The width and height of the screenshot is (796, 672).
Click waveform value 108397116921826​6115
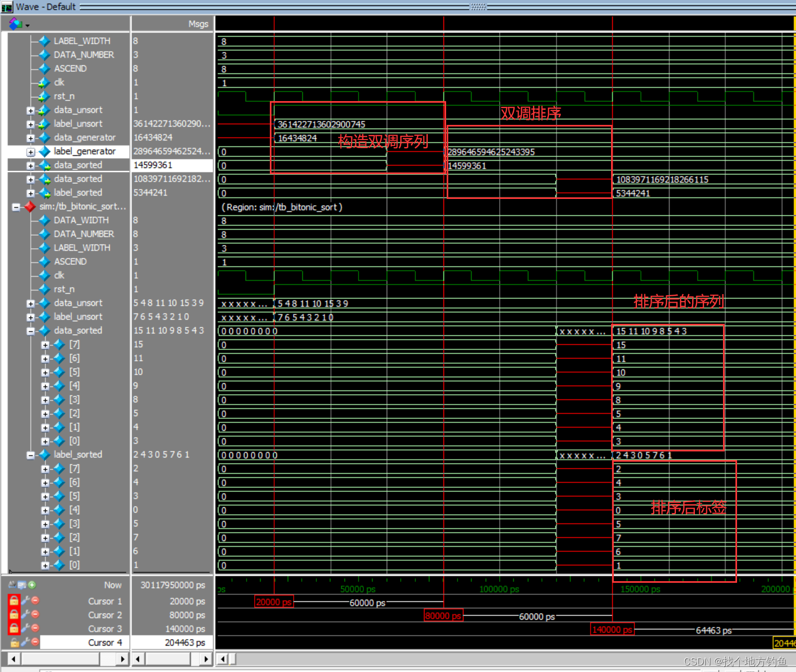[x=662, y=179]
